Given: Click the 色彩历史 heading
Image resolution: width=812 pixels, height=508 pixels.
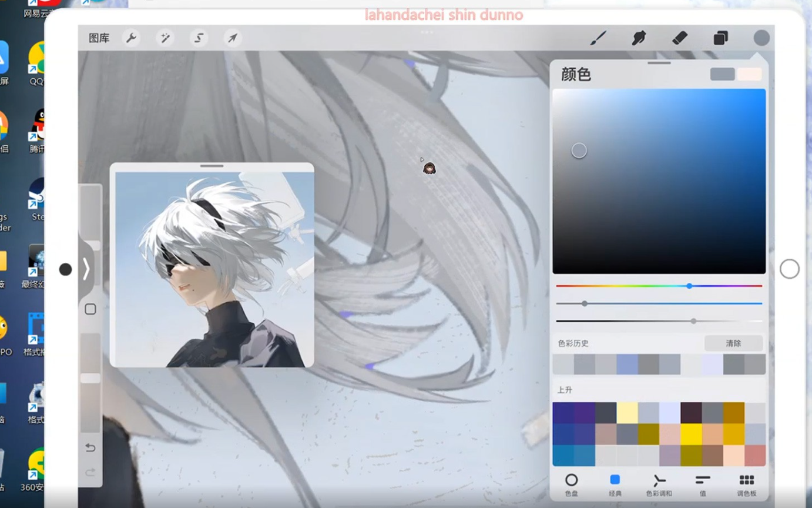Looking at the screenshot, I should point(573,343).
